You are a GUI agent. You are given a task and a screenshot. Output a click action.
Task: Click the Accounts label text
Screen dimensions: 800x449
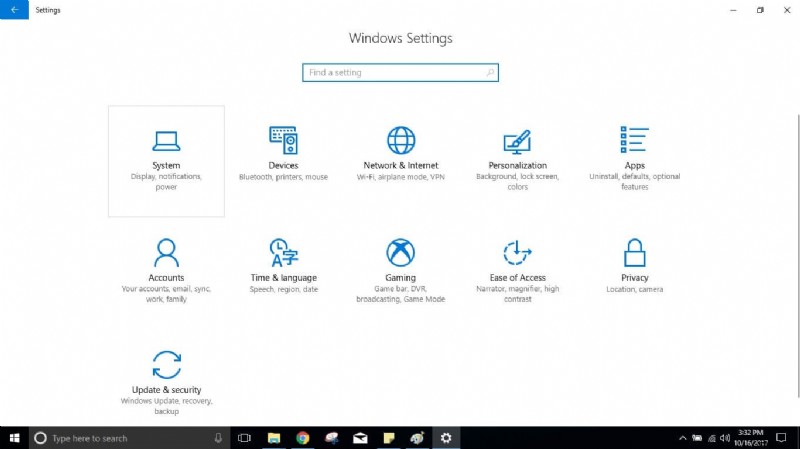(166, 278)
